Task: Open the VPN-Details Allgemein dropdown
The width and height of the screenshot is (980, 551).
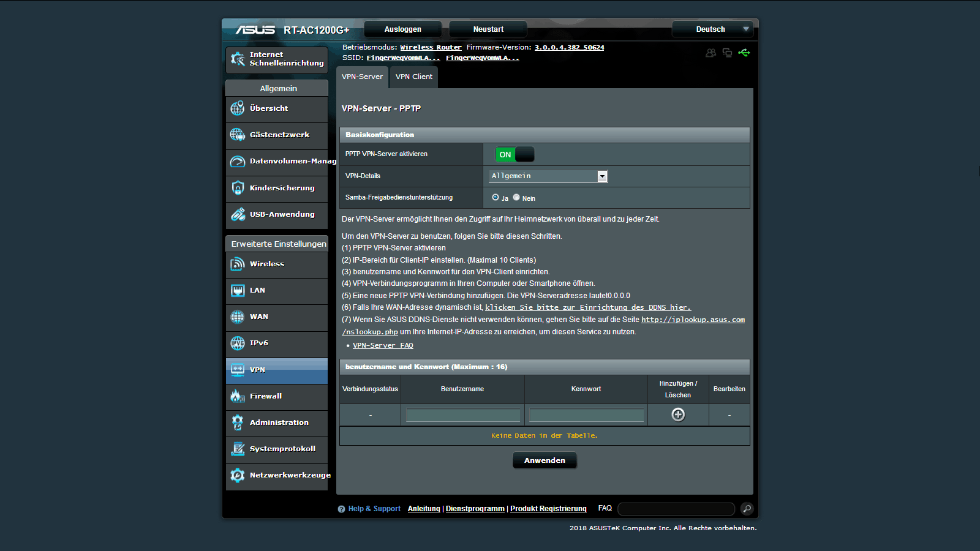Action: [x=548, y=176]
